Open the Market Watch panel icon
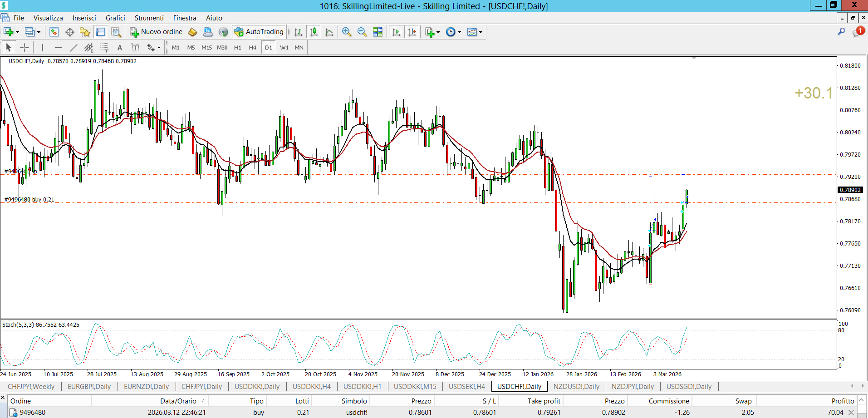The width and height of the screenshot is (868, 418). 54,32
